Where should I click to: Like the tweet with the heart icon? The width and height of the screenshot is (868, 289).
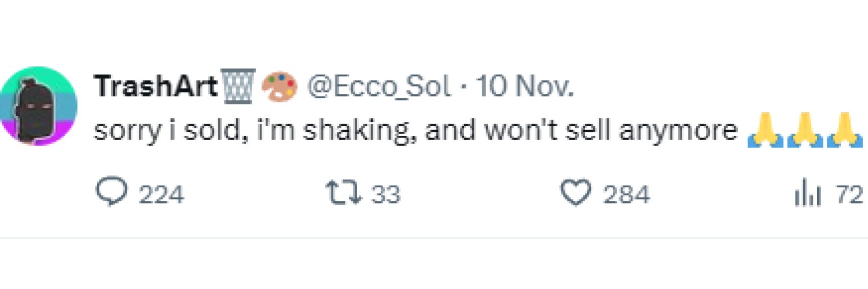[x=577, y=194]
